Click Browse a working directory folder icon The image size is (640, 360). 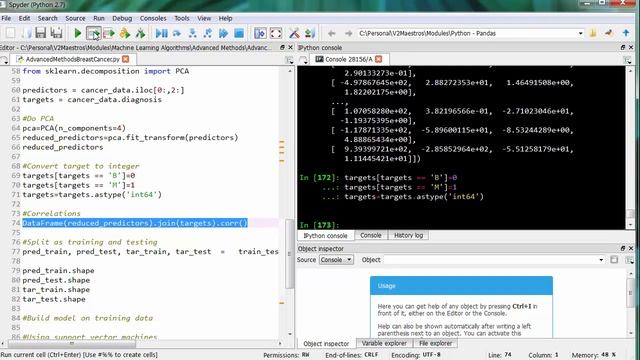pyautogui.click(x=593, y=33)
